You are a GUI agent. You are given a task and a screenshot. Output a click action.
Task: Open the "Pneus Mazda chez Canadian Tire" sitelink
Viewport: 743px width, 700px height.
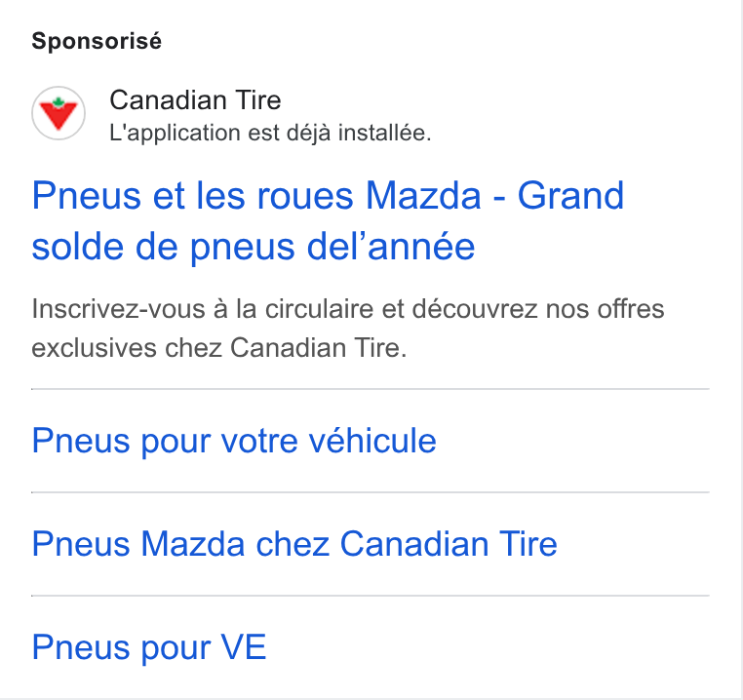(294, 544)
